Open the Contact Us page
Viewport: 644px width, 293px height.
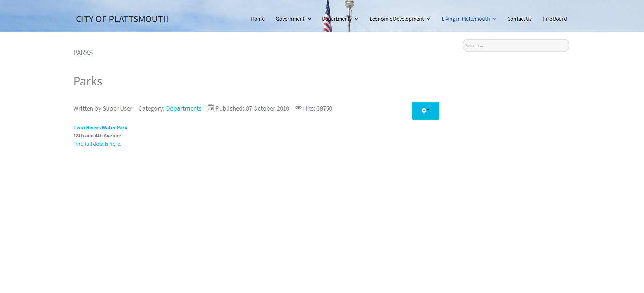[519, 19]
